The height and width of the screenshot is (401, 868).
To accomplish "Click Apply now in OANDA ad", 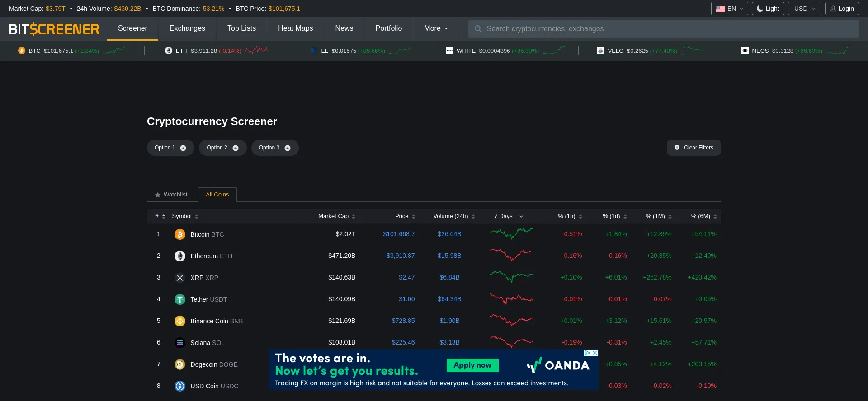I will [x=472, y=365].
